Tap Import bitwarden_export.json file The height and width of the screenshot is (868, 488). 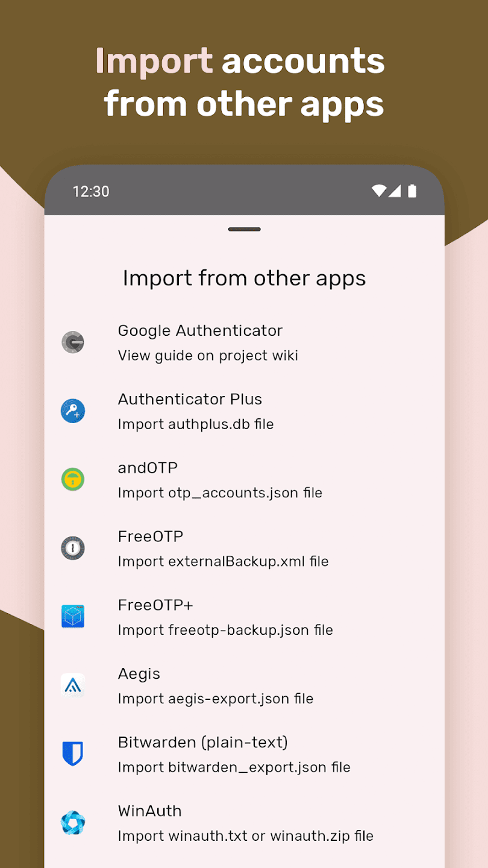pyautogui.click(x=234, y=767)
